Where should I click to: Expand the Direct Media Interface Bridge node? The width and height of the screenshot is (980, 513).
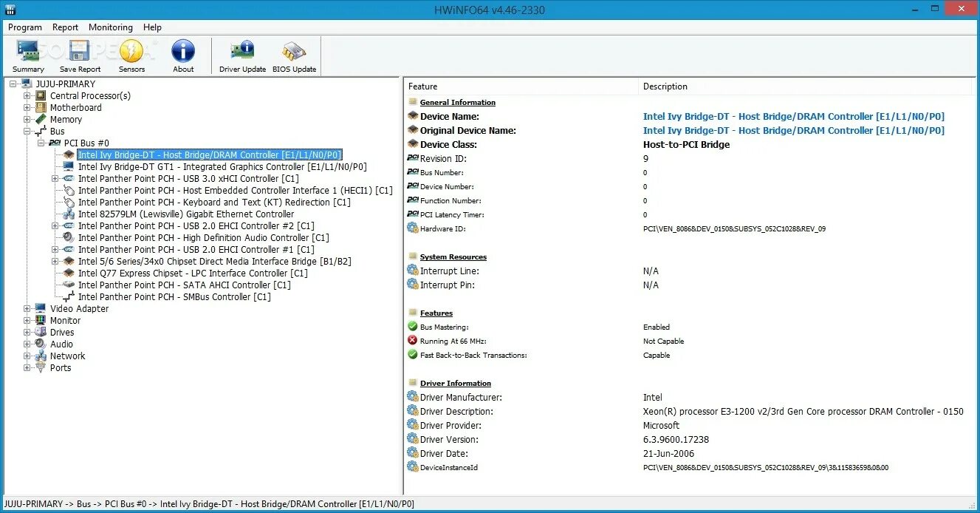point(55,261)
